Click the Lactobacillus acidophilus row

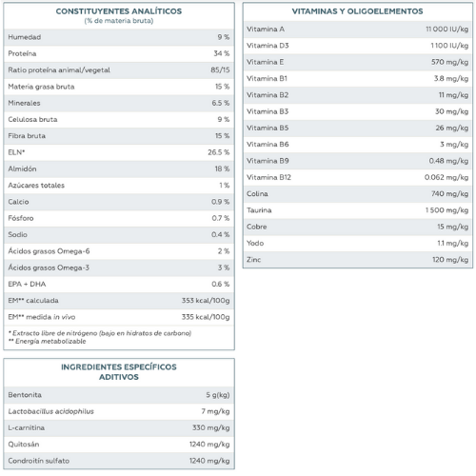[x=119, y=411]
